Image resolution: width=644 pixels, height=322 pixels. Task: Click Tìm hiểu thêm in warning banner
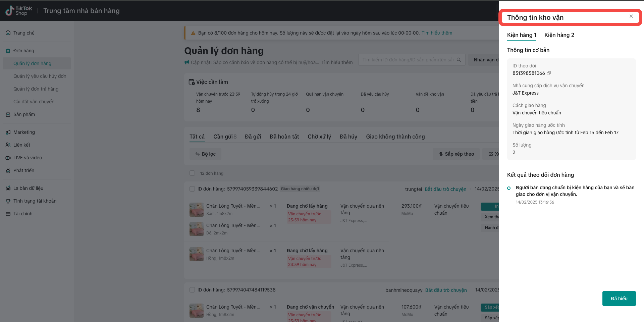point(437,33)
